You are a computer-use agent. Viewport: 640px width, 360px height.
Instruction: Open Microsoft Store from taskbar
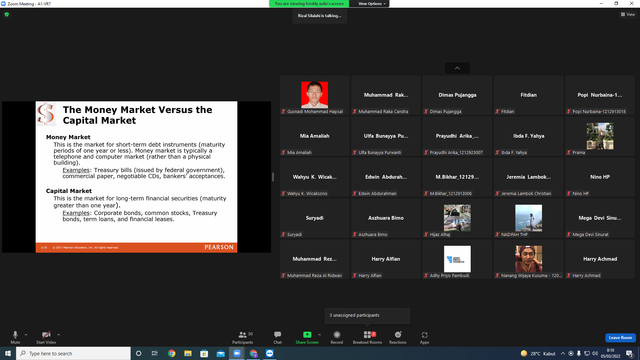pyautogui.click(x=204, y=353)
